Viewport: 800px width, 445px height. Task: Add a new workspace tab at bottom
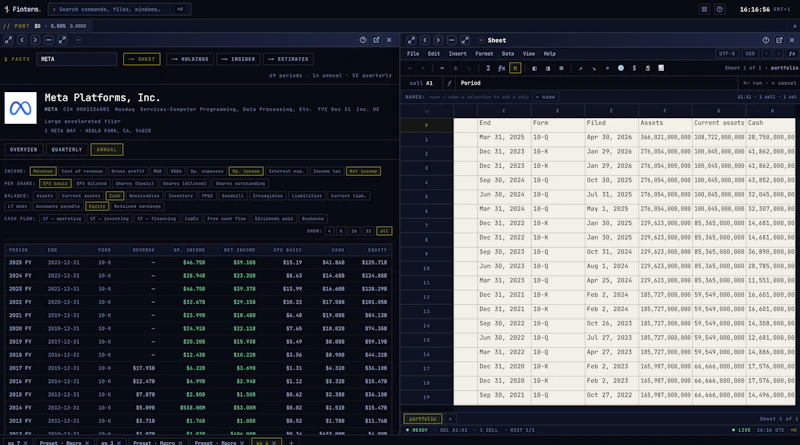click(x=291, y=442)
